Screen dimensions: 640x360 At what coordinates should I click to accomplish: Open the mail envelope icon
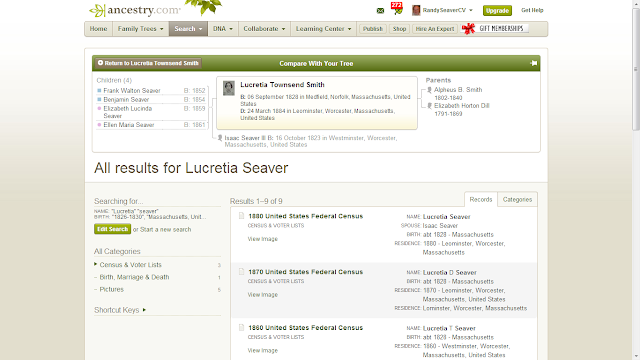pyautogui.click(x=380, y=11)
